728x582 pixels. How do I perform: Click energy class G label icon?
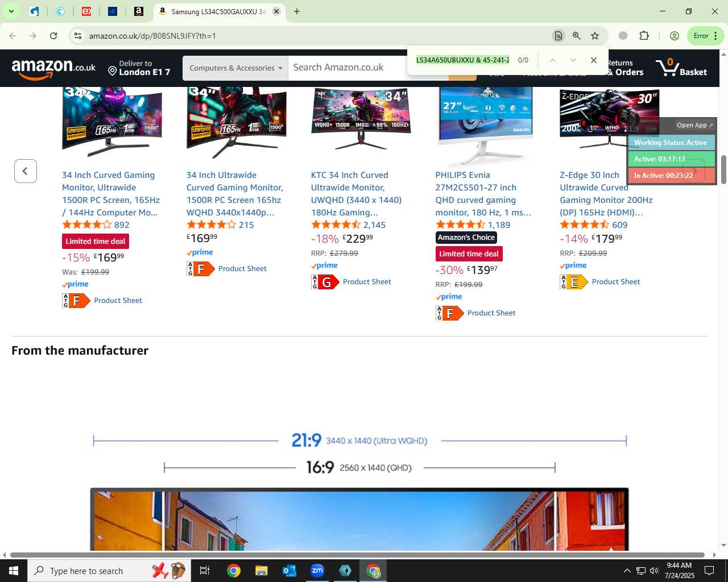(325, 282)
